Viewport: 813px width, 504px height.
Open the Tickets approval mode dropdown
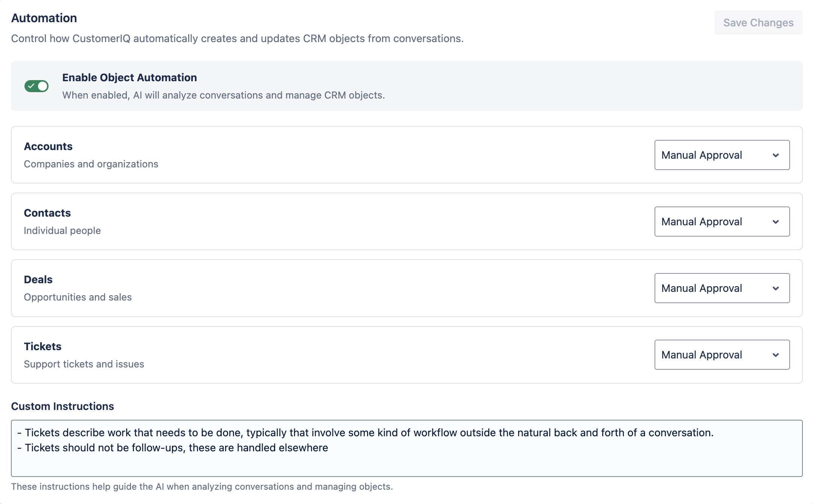point(722,355)
